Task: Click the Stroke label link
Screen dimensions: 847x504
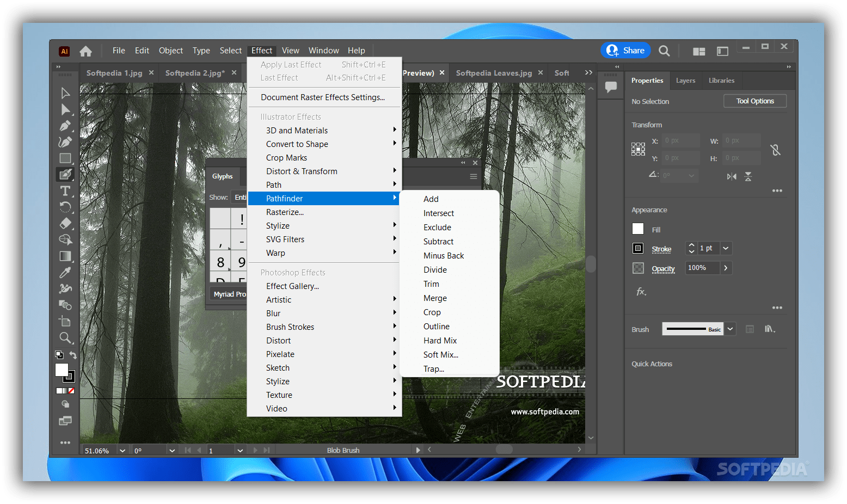Action: click(661, 249)
